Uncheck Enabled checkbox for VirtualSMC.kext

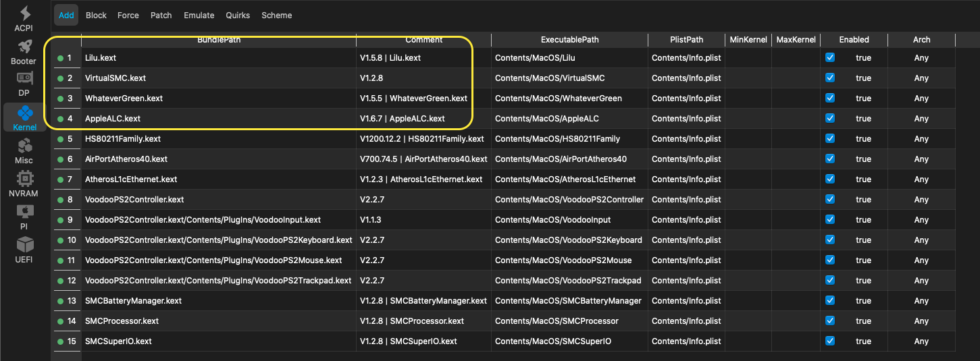point(830,78)
